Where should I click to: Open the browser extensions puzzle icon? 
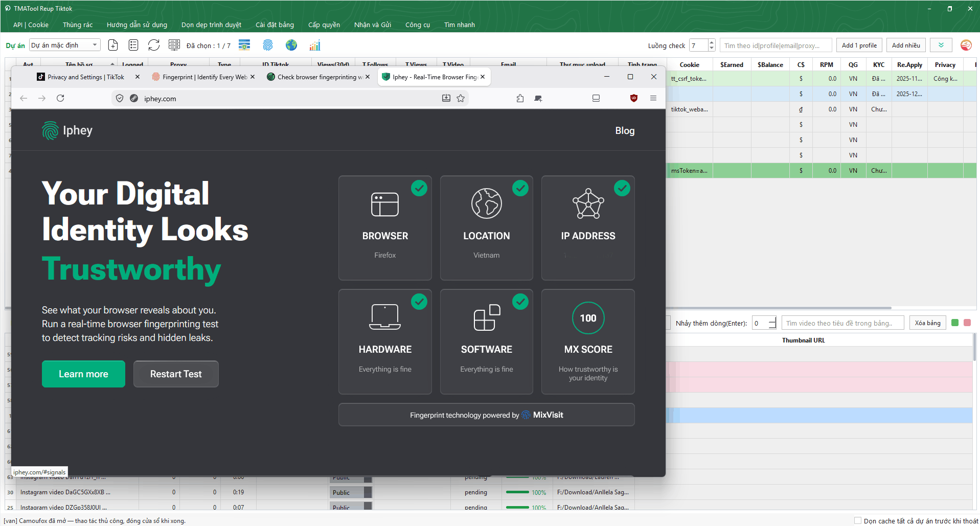[x=520, y=98]
